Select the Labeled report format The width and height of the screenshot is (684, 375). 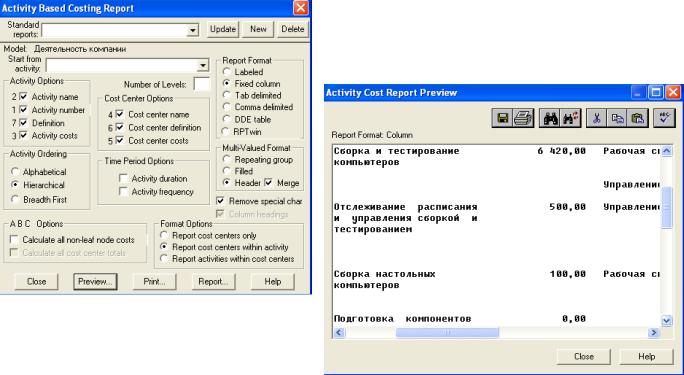coord(226,72)
